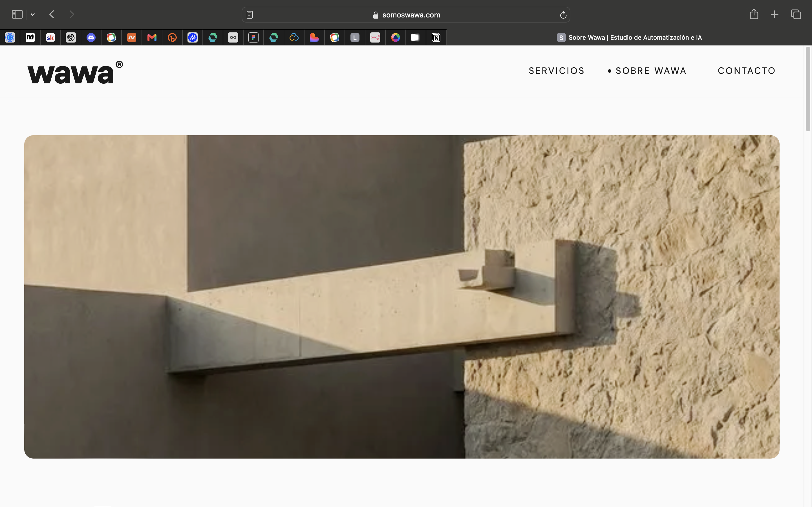Reload the somoswawa.com page
Viewport: 812px width, 507px height.
(563, 15)
